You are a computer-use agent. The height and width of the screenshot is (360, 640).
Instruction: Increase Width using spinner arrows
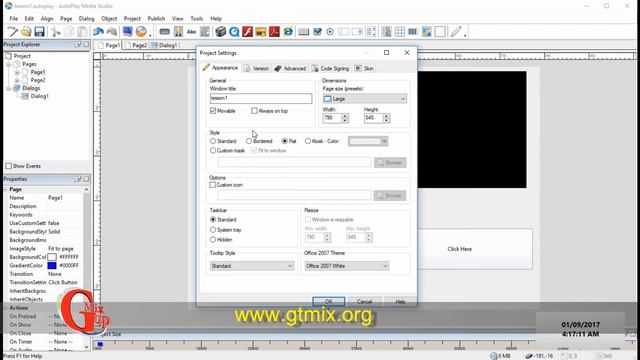click(x=345, y=116)
